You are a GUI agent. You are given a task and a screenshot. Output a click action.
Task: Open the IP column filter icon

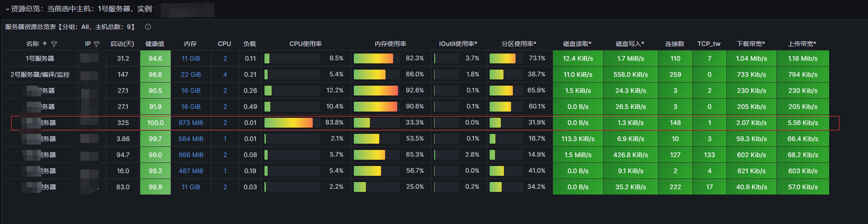tap(96, 44)
